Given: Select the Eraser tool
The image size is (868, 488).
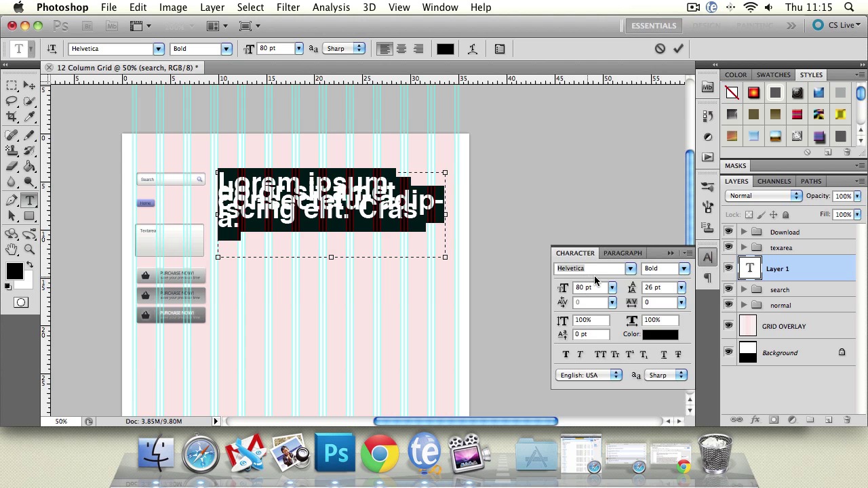Looking at the screenshot, I should [x=12, y=166].
